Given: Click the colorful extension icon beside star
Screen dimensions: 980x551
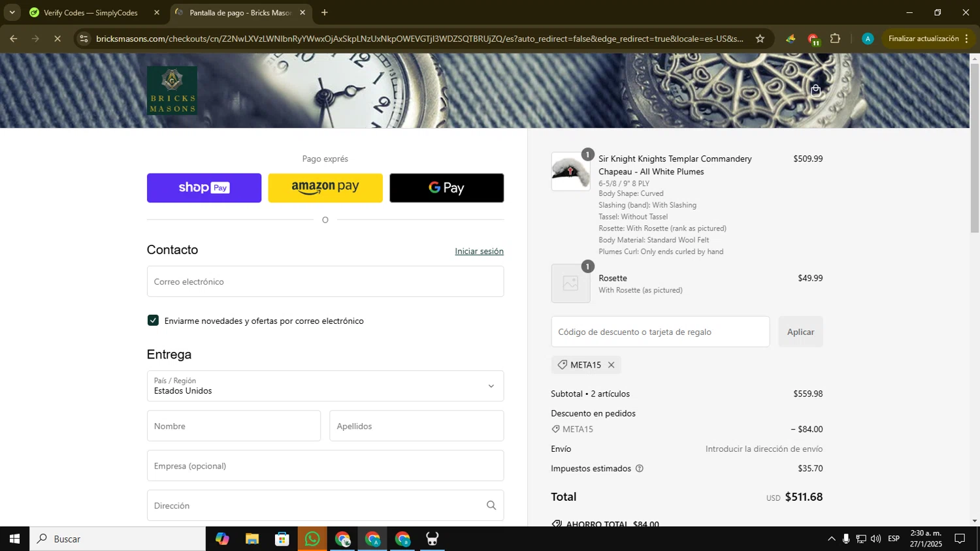Looking at the screenshot, I should click(x=791, y=39).
